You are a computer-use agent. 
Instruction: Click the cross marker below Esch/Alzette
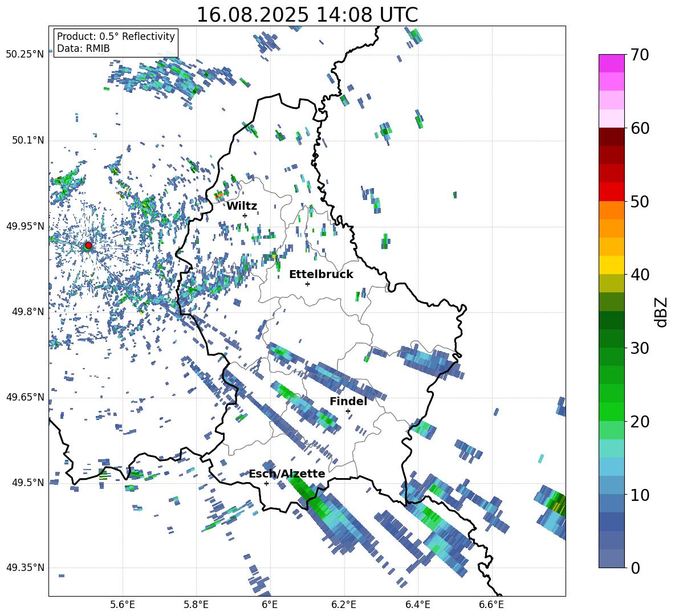point(266,483)
